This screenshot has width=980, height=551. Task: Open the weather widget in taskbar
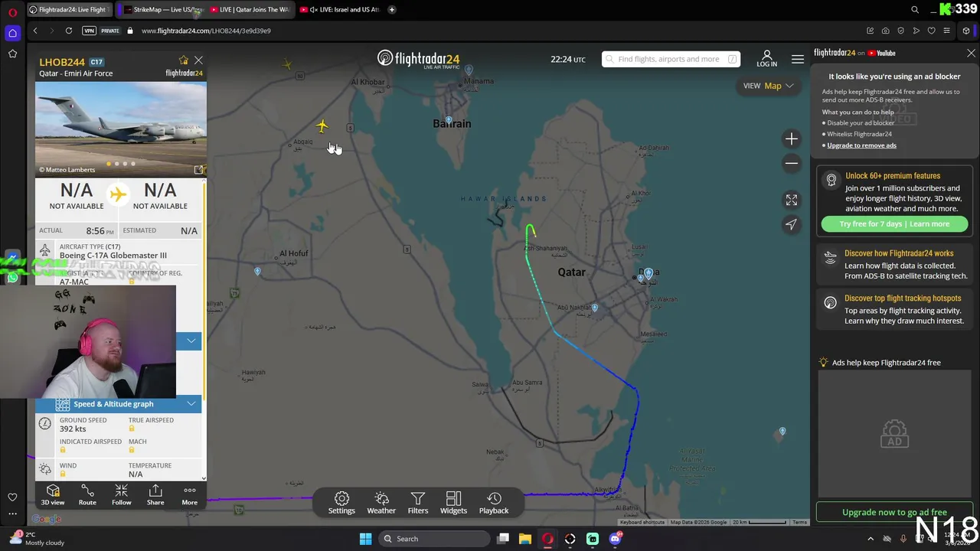pyautogui.click(x=37, y=539)
